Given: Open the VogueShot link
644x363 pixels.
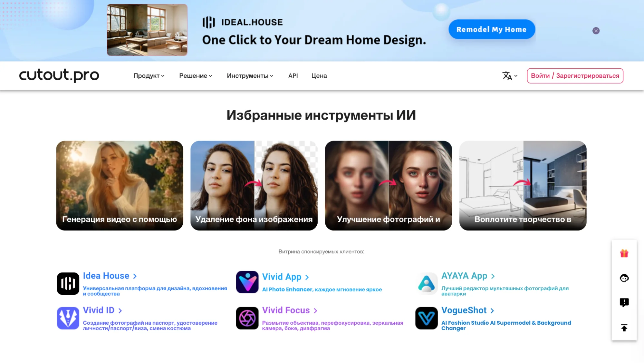Looking at the screenshot, I should (467, 310).
